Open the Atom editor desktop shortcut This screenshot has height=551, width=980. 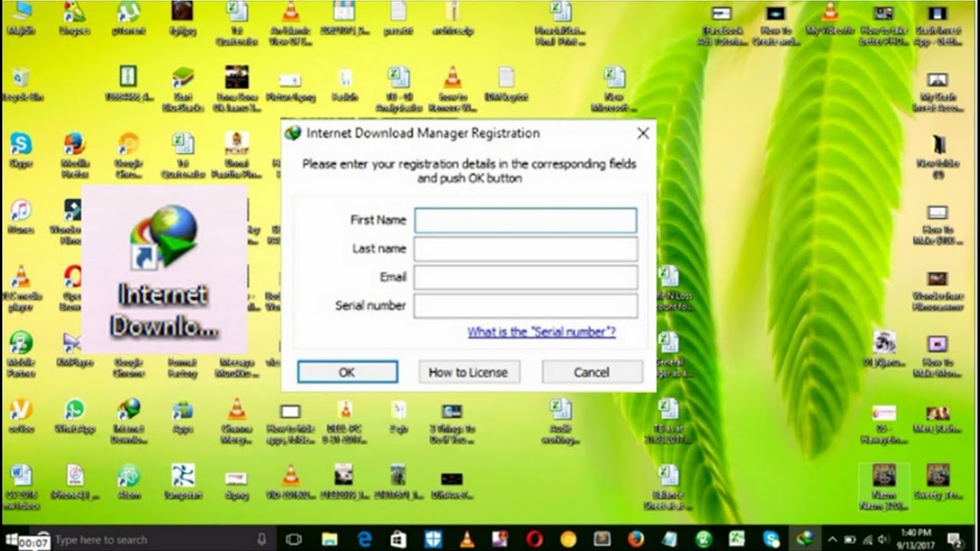(x=128, y=481)
